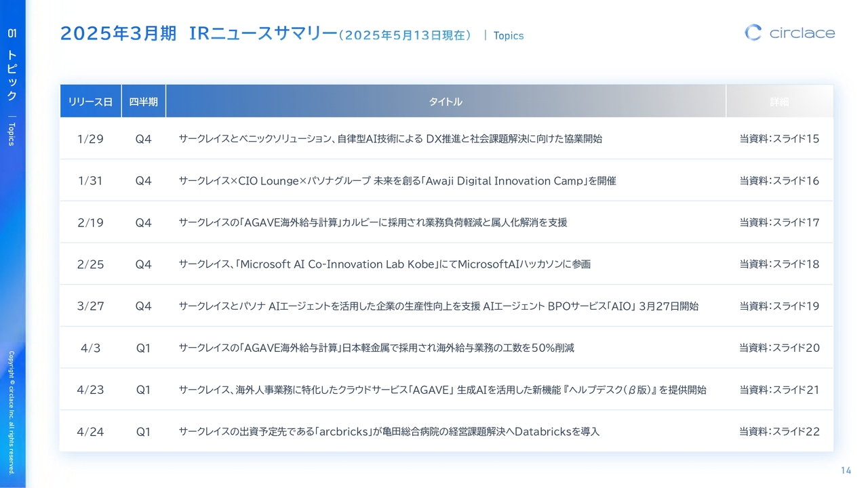This screenshot has width=868, height=488.
Task: Click the Q4 cell in the 1/29 row
Action: [x=143, y=139]
